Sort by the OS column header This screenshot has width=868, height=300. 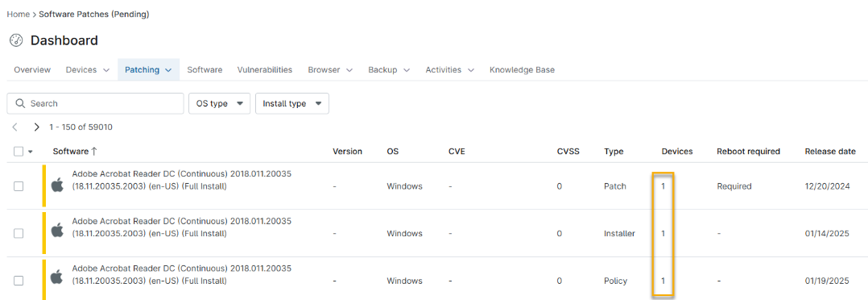392,151
